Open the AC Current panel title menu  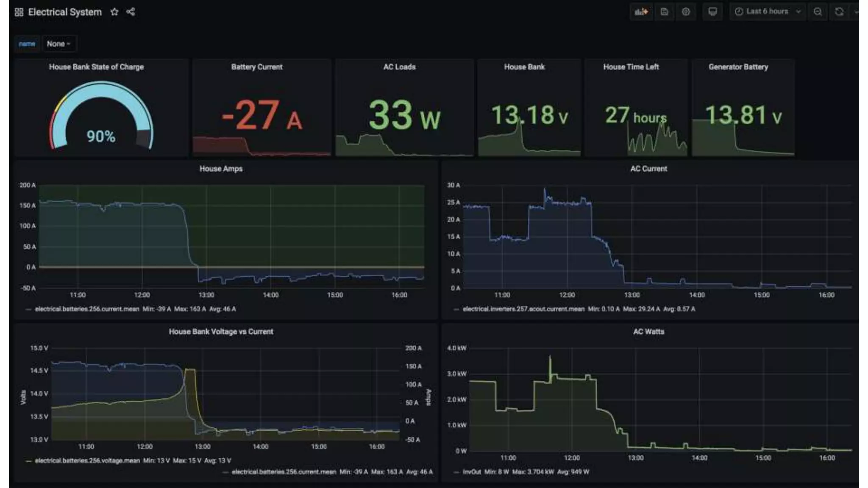pos(648,169)
